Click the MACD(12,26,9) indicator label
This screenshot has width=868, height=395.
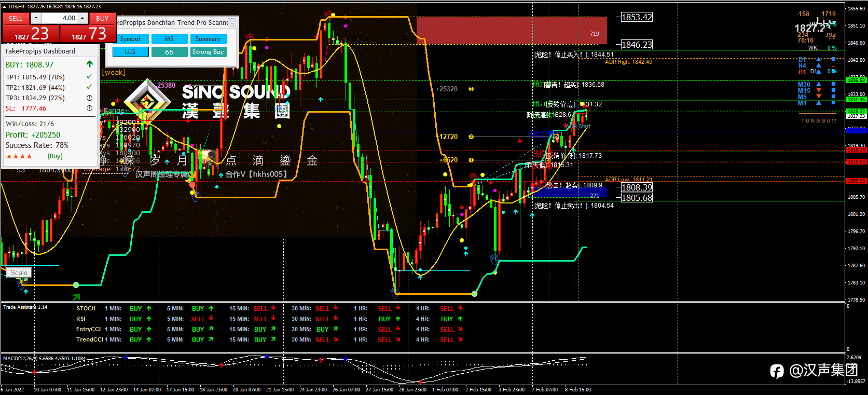44,358
